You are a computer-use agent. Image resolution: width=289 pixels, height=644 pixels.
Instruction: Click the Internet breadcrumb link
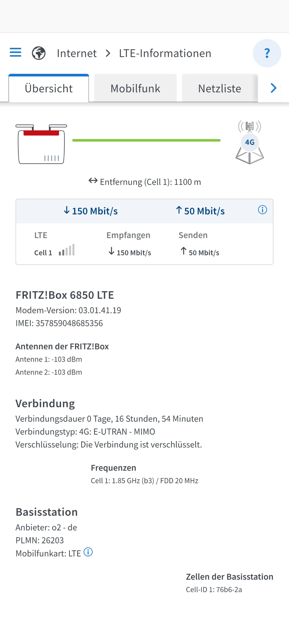pyautogui.click(x=77, y=53)
